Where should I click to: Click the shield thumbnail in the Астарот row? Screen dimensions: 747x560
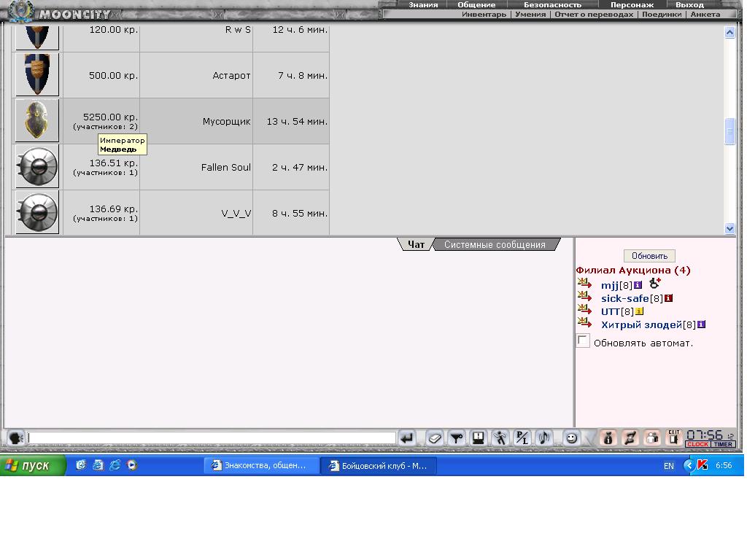click(37, 75)
